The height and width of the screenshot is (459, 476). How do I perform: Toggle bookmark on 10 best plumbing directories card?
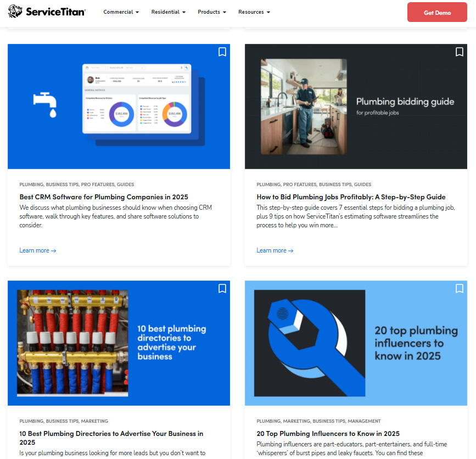[x=222, y=288]
